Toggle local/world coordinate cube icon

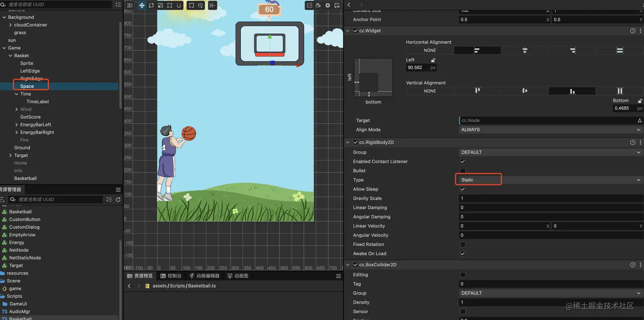pos(201,6)
